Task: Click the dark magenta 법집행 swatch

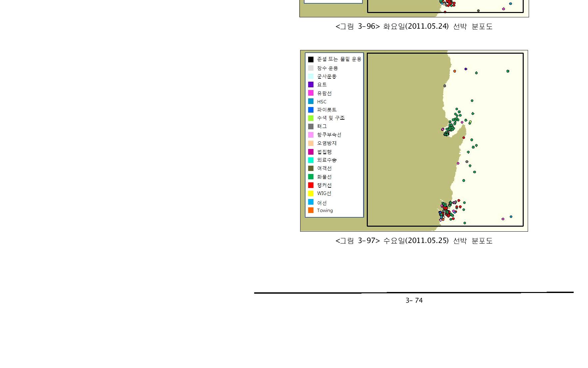Action: (311, 152)
